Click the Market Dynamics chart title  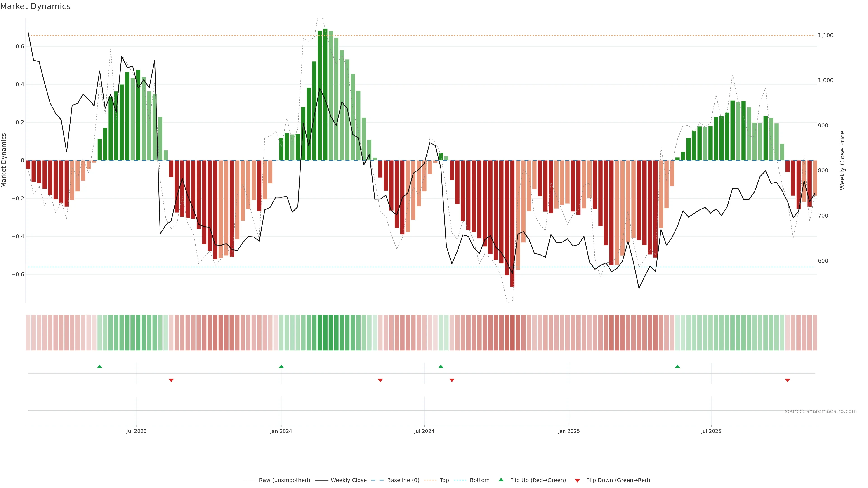pyautogui.click(x=35, y=6)
